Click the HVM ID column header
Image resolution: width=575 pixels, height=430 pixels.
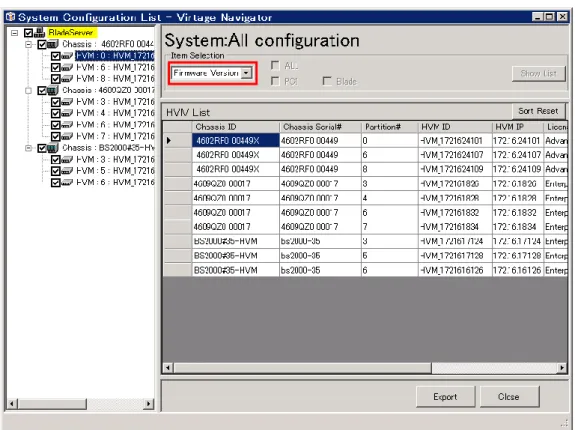(x=455, y=127)
